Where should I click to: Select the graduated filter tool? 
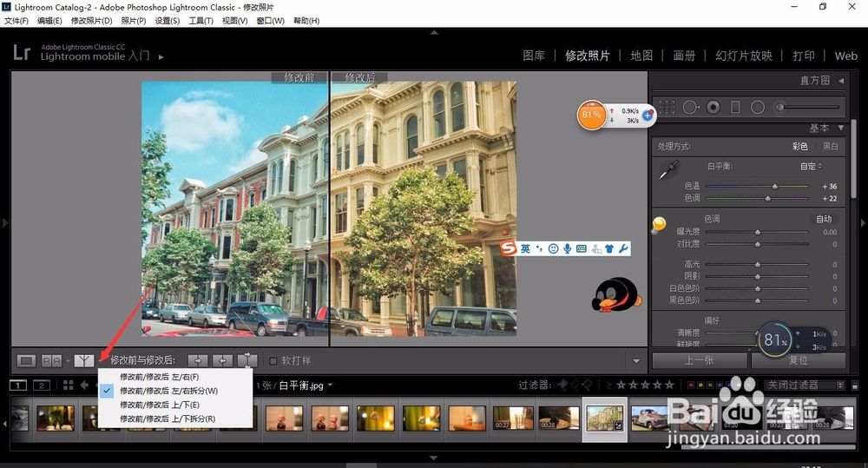coord(735,107)
